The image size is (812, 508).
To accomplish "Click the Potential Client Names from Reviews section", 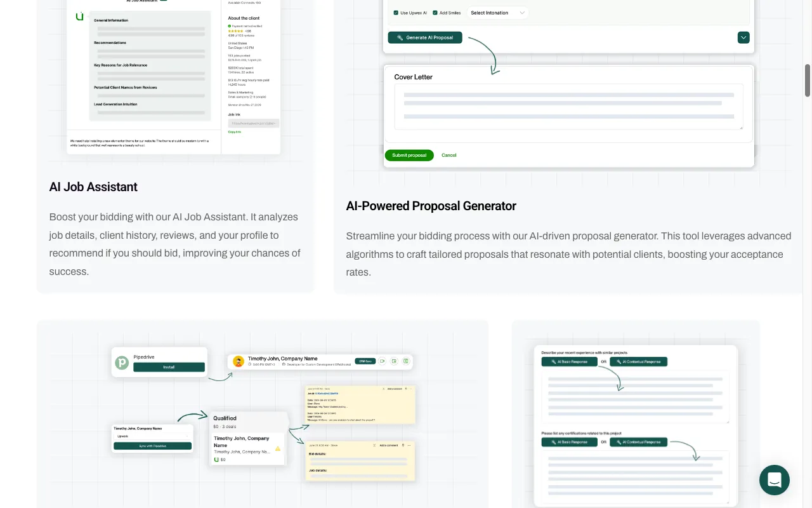I will (x=126, y=88).
